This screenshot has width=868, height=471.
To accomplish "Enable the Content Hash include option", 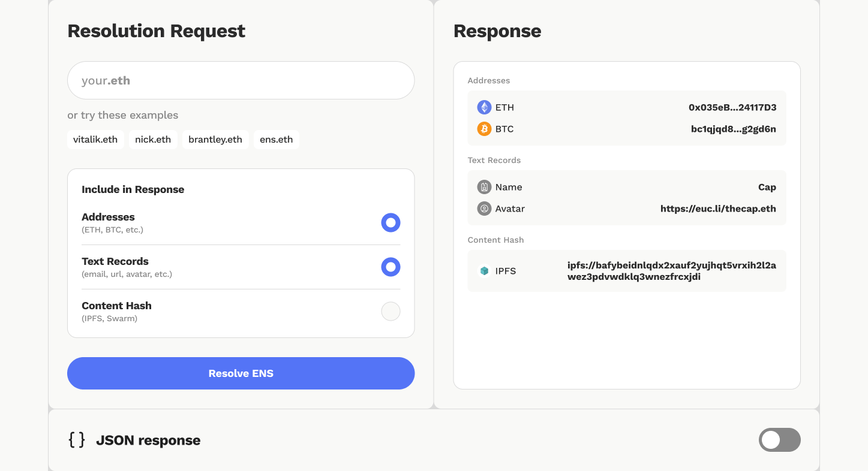I will (391, 311).
